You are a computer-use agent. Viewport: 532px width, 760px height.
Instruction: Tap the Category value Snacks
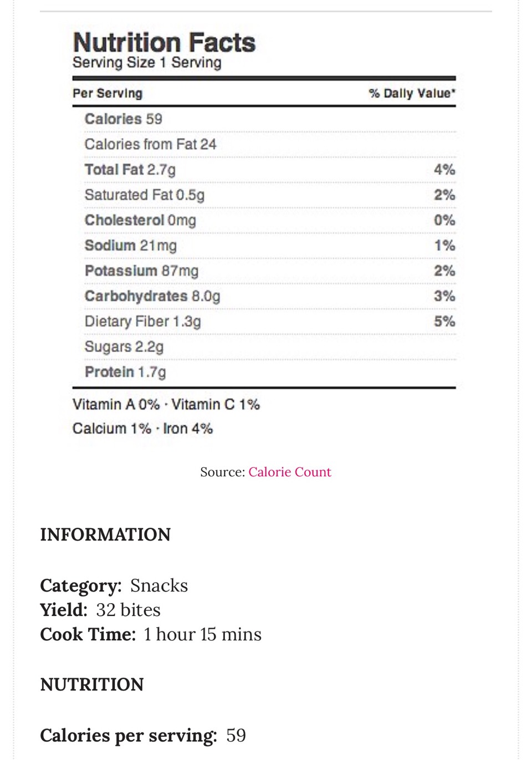(159, 585)
